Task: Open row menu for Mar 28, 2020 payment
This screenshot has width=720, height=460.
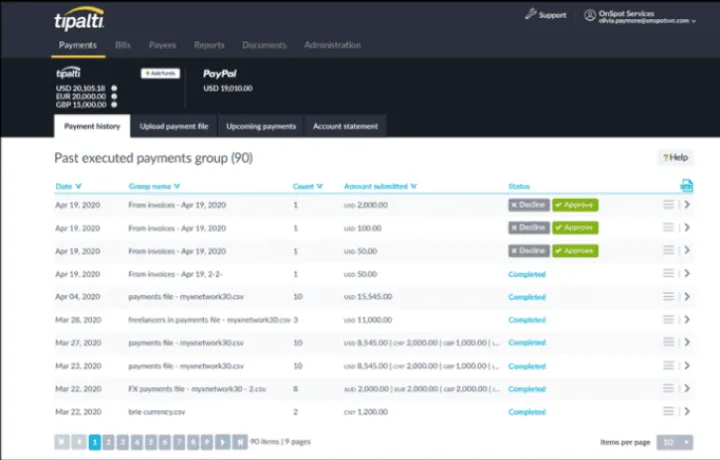Action: (669, 319)
